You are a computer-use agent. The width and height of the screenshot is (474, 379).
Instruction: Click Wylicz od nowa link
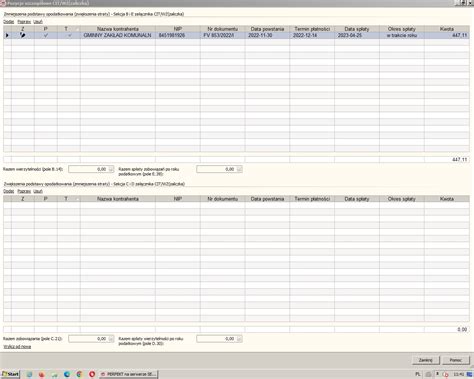click(x=17, y=347)
